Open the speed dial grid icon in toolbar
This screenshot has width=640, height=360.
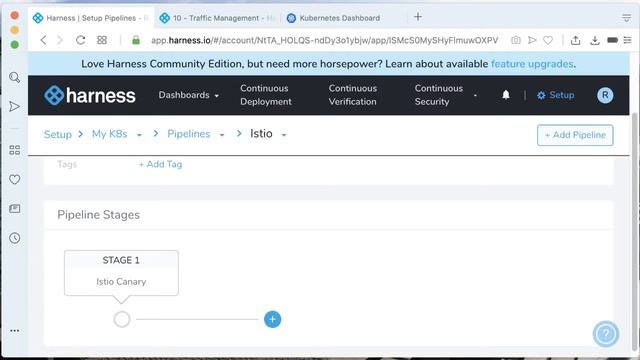tap(102, 40)
